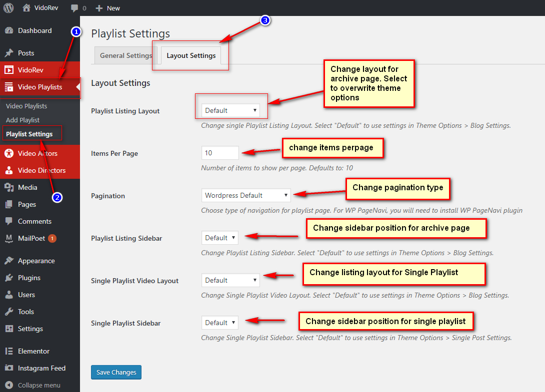
Task: Click the Tools wrench icon
Action: click(x=9, y=312)
